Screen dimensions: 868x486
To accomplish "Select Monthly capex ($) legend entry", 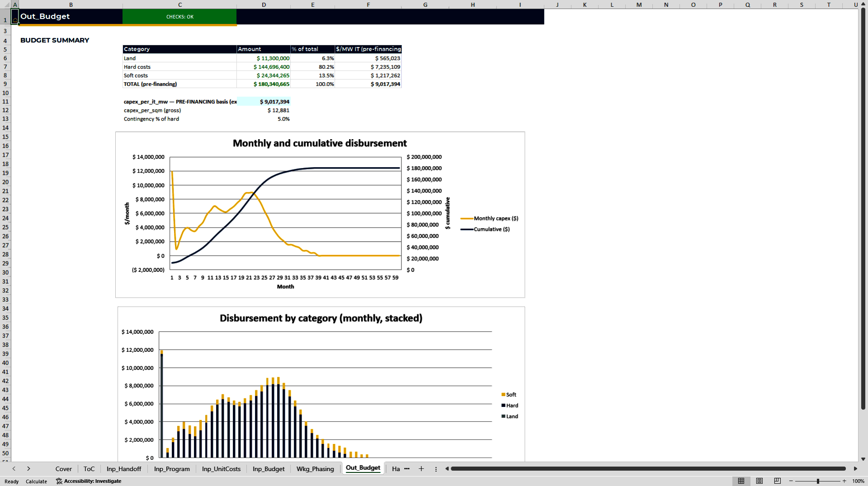I will click(x=490, y=218).
